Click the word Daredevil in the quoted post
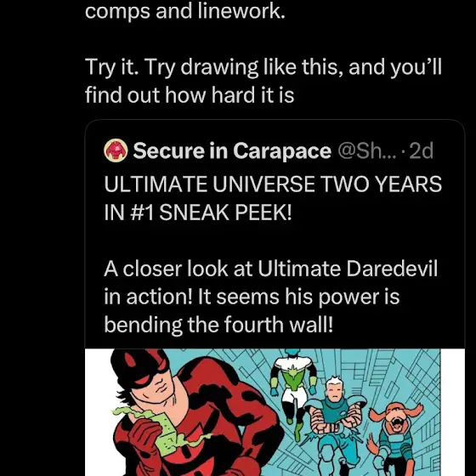Viewport: 476px width, 476px height. 392,269
